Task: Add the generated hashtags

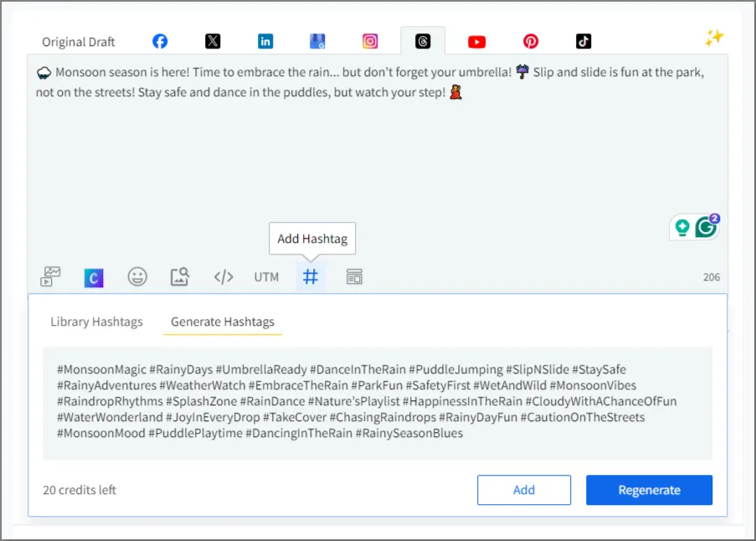Action: [x=524, y=490]
